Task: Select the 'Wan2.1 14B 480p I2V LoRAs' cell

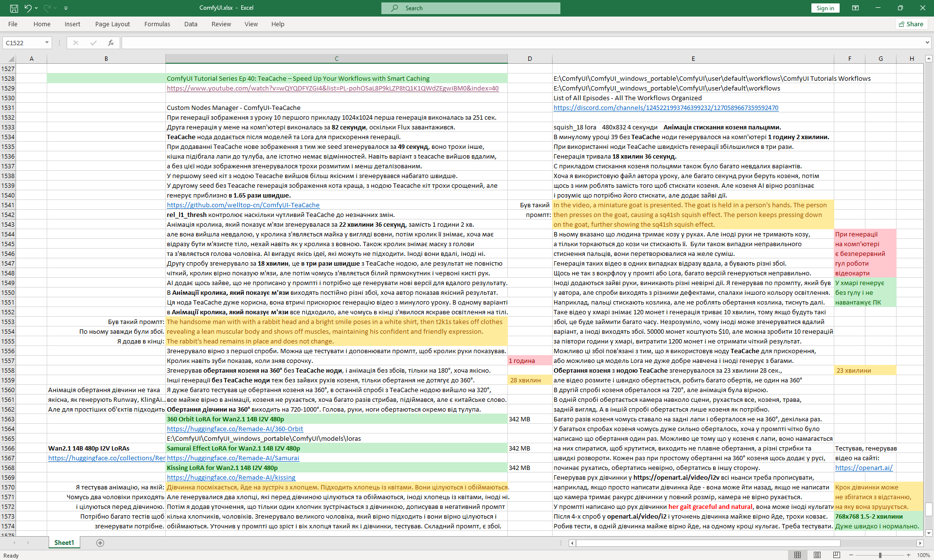Action: tap(106, 448)
